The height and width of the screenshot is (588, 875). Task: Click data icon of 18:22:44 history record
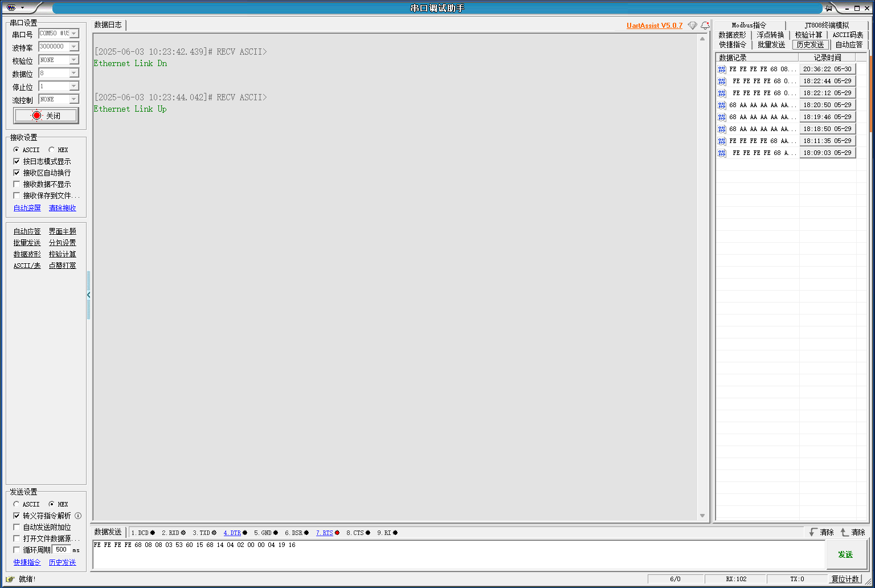[x=722, y=81]
